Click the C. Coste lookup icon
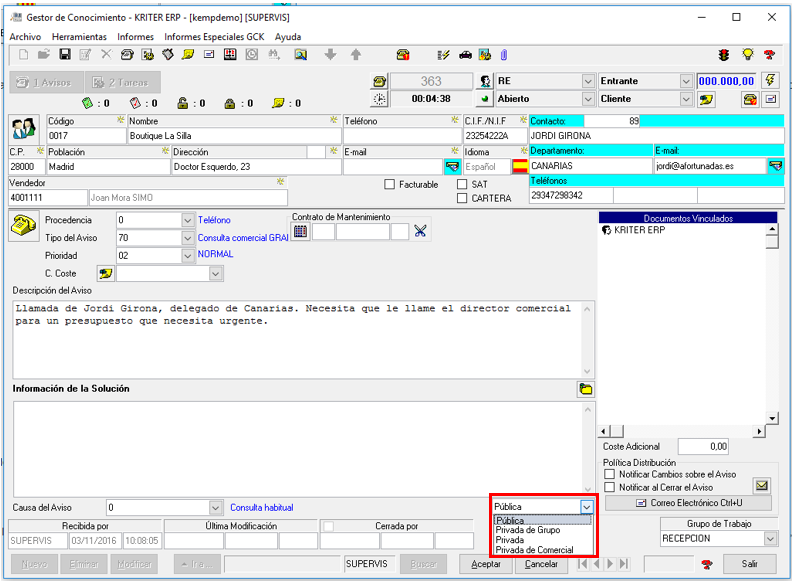Viewport: 794px width, 583px height. [105, 274]
